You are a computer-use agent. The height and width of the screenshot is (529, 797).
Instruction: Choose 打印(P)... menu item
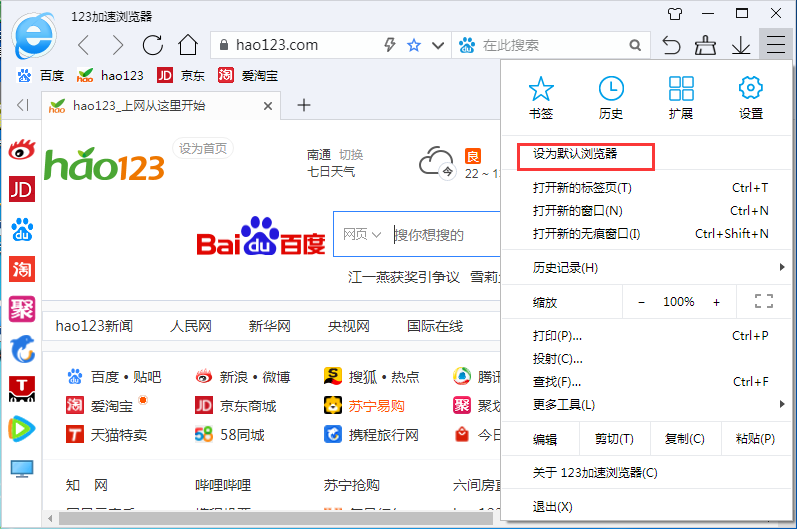(647, 336)
